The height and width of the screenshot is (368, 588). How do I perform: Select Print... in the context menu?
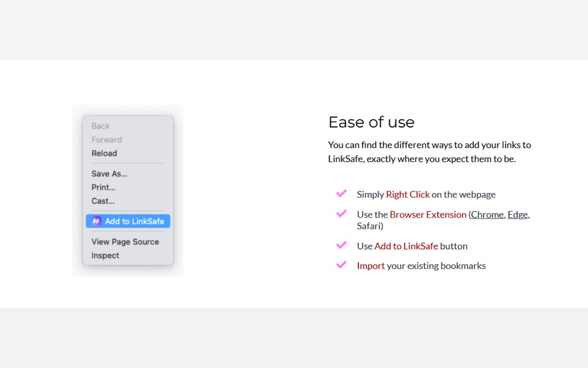coord(103,188)
